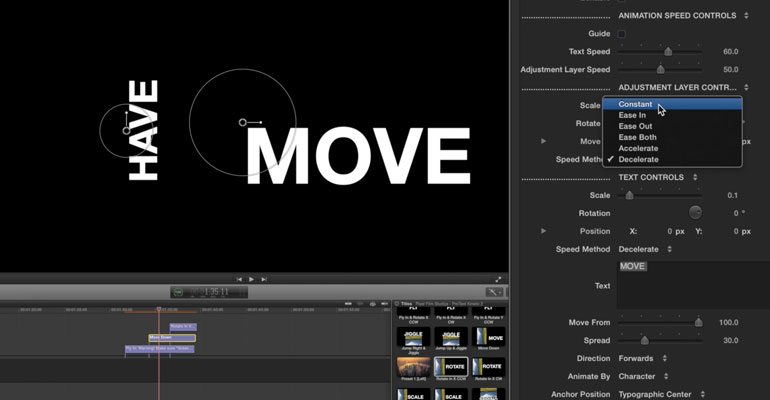Select the Jump Up & Jiggle title thumbnail
Viewport: 770px width, 400px height.
[x=451, y=337]
